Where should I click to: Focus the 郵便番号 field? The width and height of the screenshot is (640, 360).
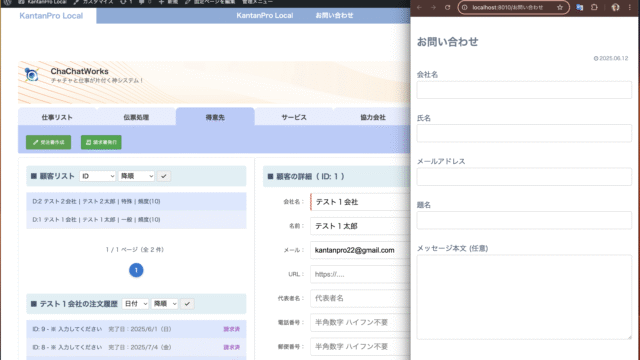point(360,347)
